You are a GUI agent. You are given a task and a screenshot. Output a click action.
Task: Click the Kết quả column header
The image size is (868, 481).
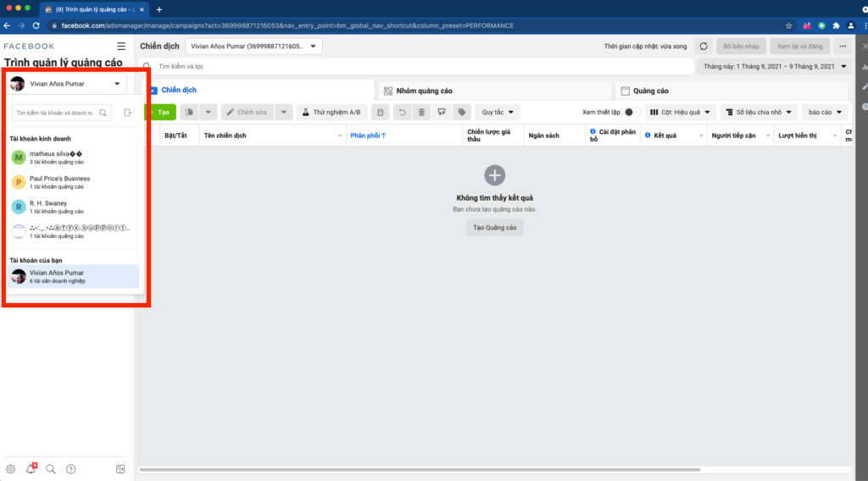coord(674,135)
